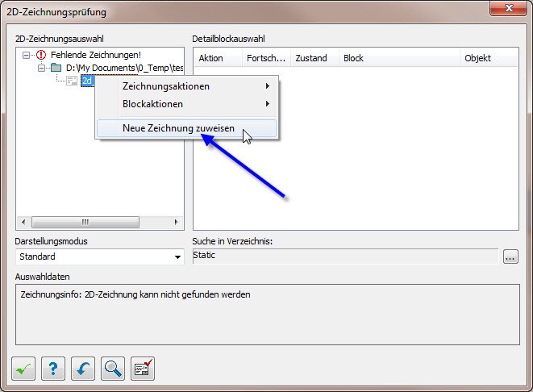Click the Zustand column header
The width and height of the screenshot is (533, 392).
[x=314, y=58]
